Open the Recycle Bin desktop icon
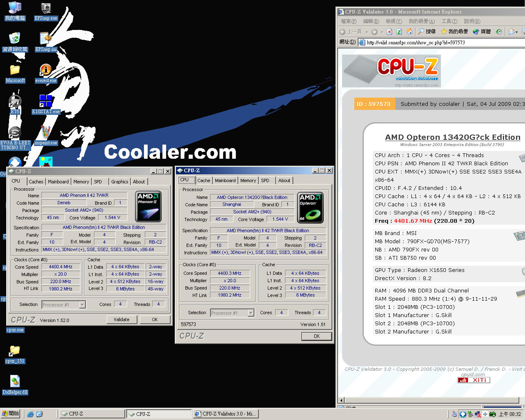525x420 pixels. 15,42
